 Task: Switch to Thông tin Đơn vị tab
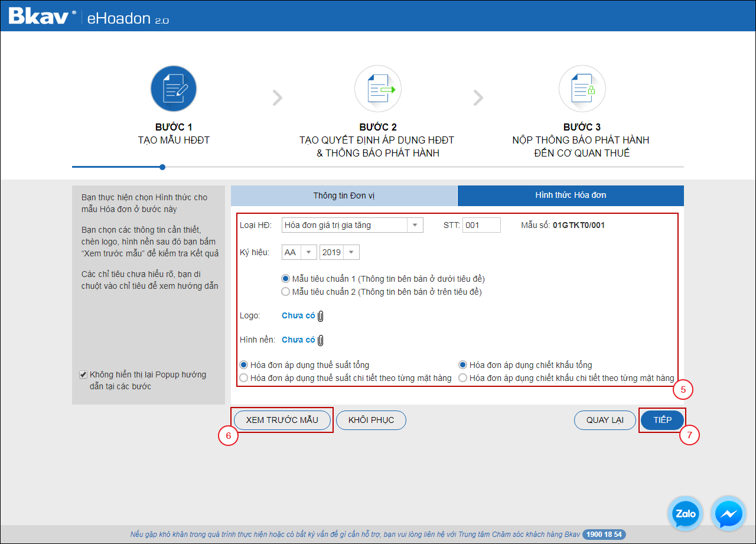344,196
